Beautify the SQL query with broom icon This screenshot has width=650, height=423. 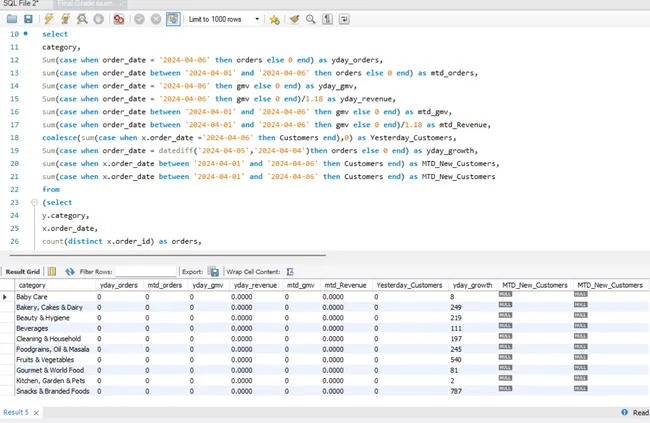tap(294, 19)
